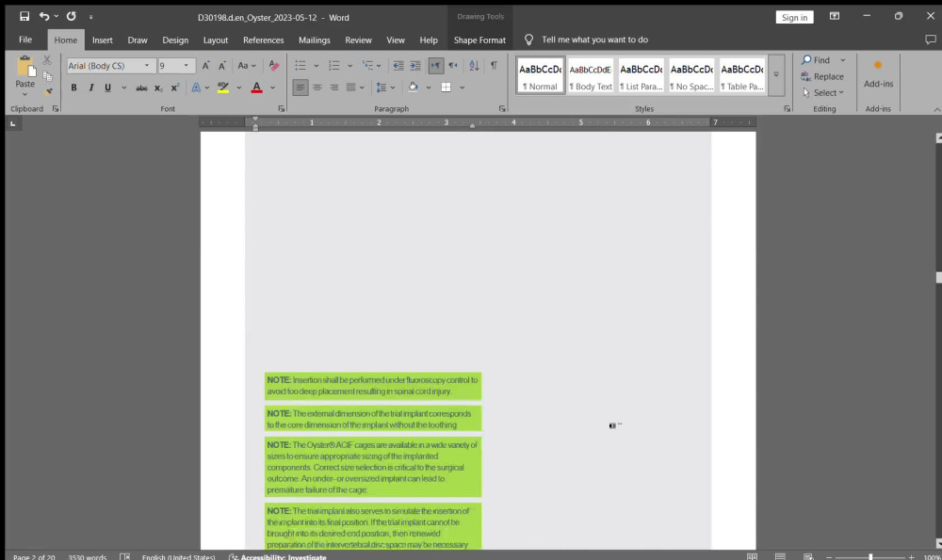The width and height of the screenshot is (942, 560).
Task: Click the Subscript icon
Action: (158, 88)
